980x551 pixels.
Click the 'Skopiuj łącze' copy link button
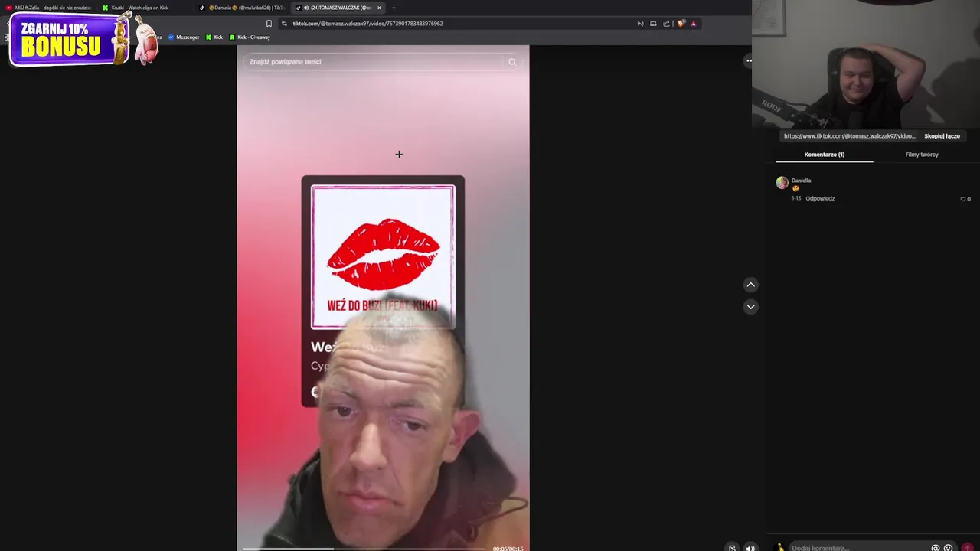point(942,136)
